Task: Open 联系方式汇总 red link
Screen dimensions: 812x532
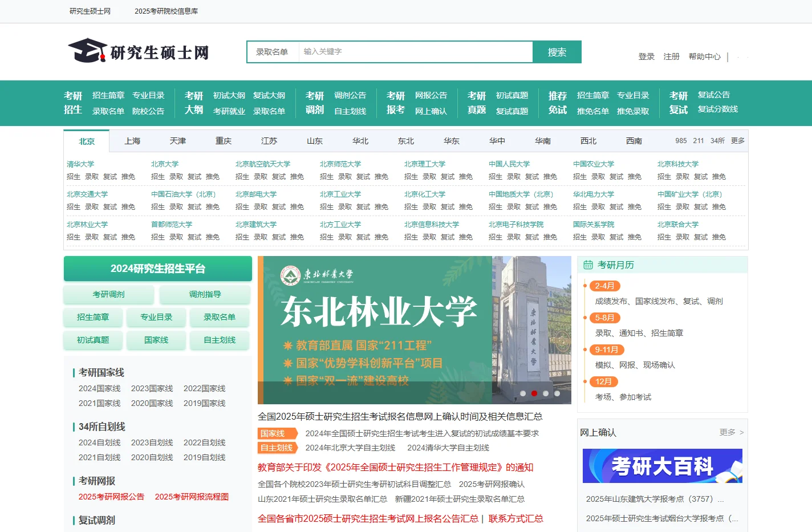Action: pyautogui.click(x=516, y=518)
